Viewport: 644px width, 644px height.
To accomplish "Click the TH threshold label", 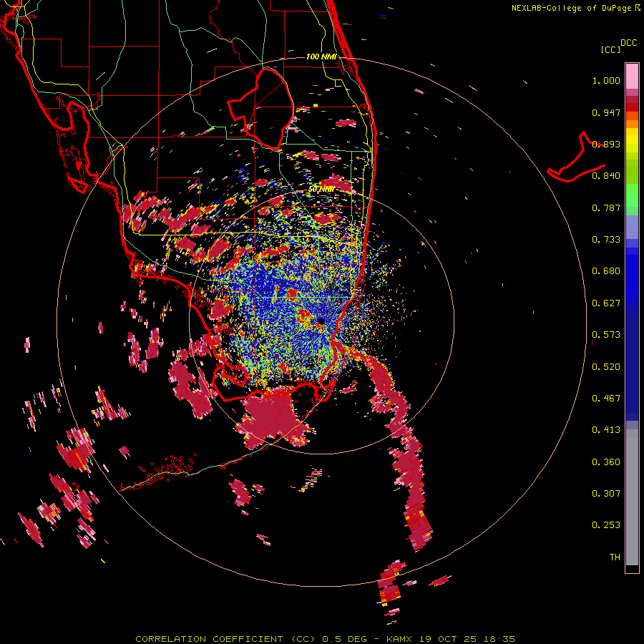I will point(615,557).
